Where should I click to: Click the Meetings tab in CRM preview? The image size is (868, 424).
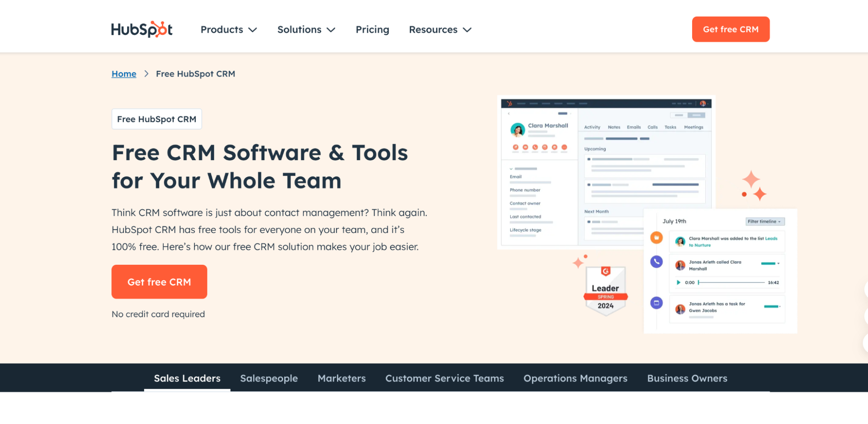[x=693, y=127]
